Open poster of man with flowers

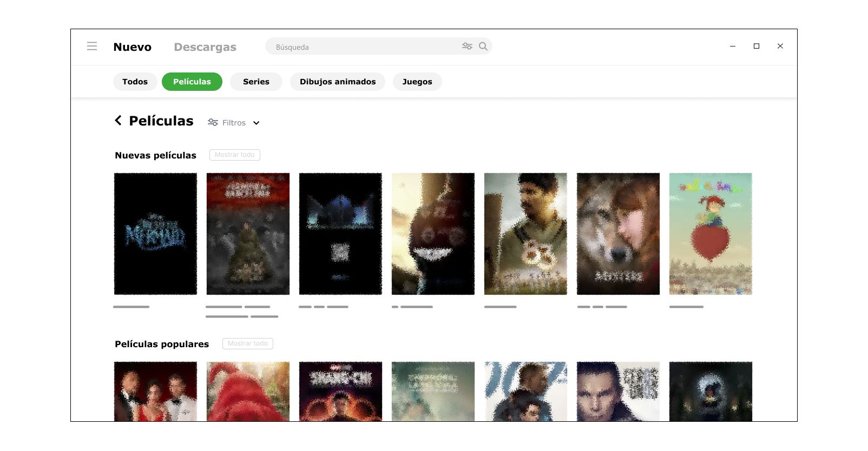coord(525,234)
